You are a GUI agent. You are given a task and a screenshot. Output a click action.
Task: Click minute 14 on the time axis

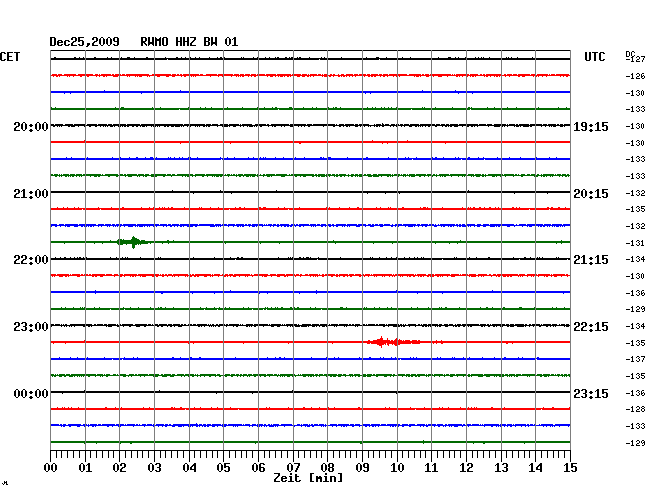pos(535,468)
